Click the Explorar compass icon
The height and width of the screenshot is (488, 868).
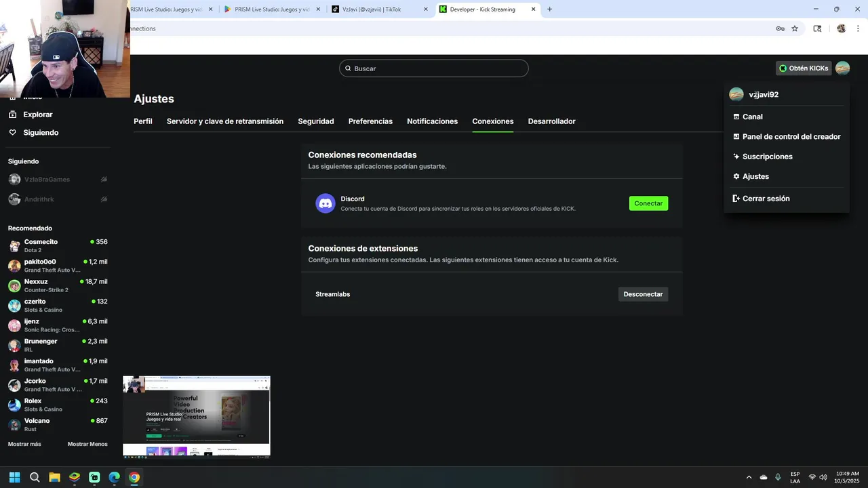pos(12,115)
